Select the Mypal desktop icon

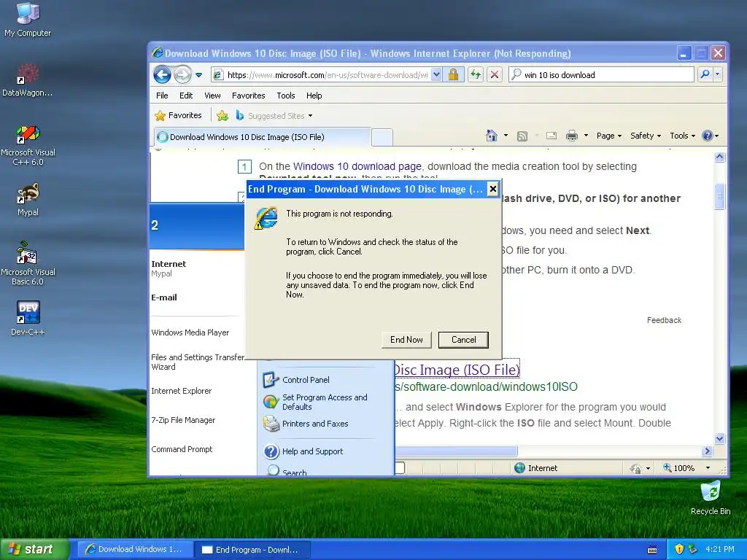click(x=28, y=200)
